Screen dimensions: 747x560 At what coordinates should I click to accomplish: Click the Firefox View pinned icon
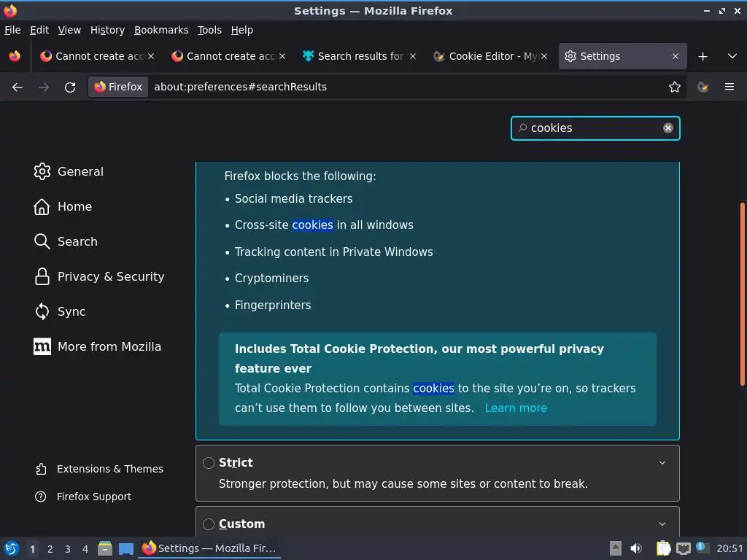click(x=15, y=56)
